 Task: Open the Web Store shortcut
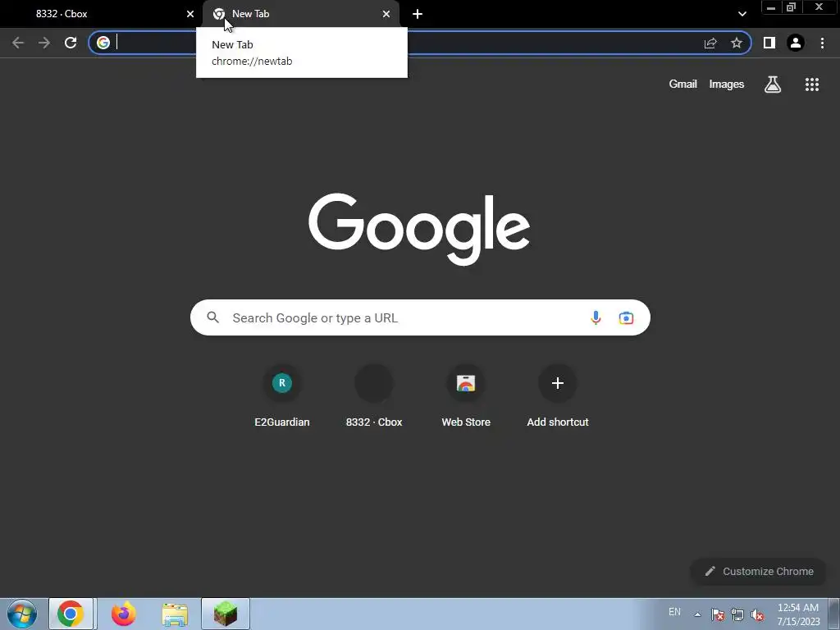coord(466,395)
